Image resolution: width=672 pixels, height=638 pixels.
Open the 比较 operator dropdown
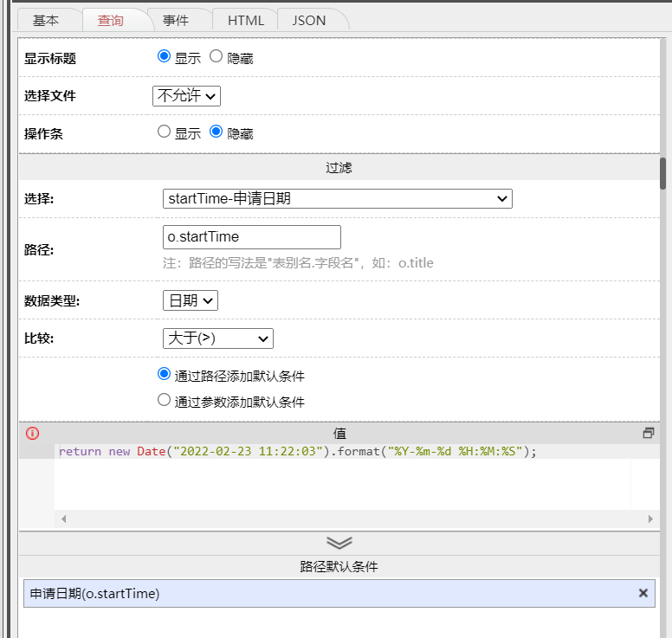(x=218, y=338)
